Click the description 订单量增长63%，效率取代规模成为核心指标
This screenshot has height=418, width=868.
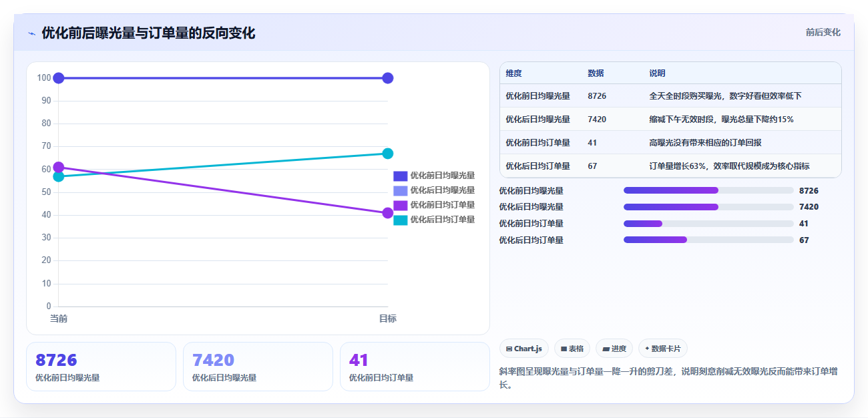[x=729, y=166]
